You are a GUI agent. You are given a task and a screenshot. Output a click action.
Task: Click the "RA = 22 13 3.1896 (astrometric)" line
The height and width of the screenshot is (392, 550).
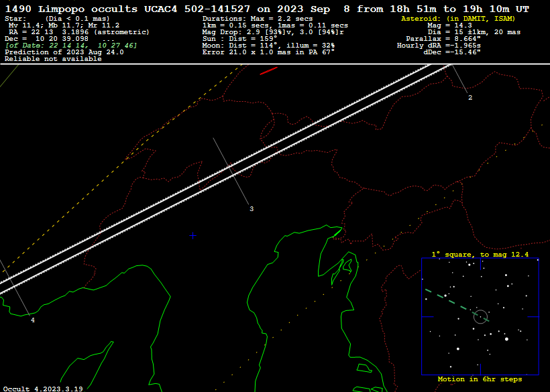79,32
